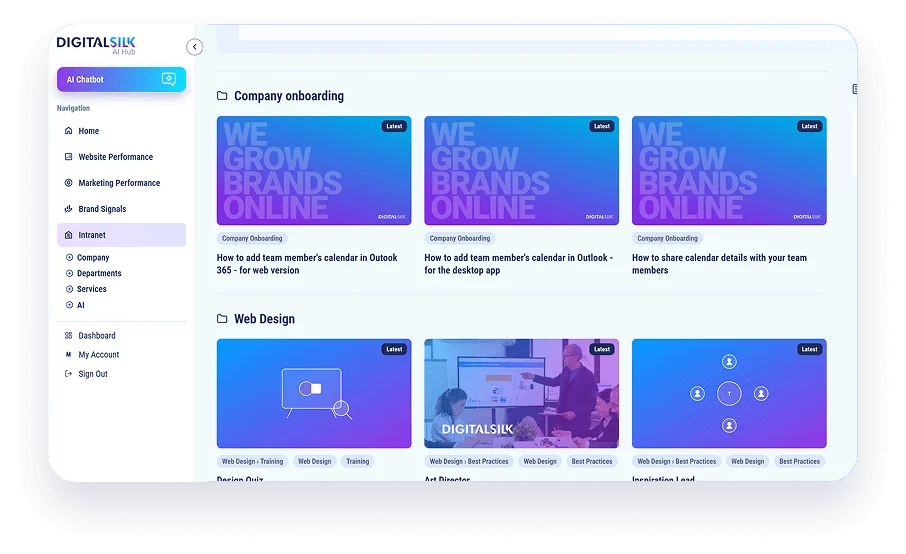Screen dimensions: 906x554
Task: Expand the AI submenu
Action: (69, 305)
